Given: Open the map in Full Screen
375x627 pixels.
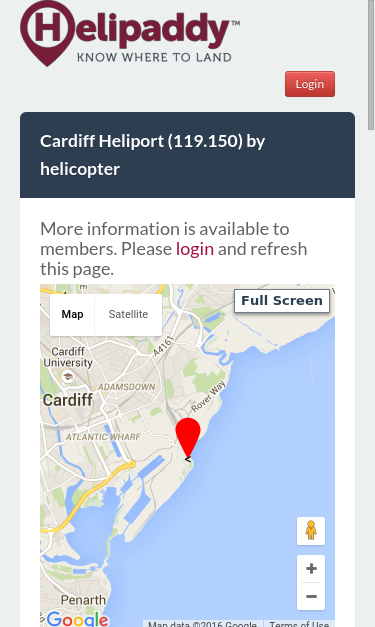Looking at the screenshot, I should pos(282,301).
